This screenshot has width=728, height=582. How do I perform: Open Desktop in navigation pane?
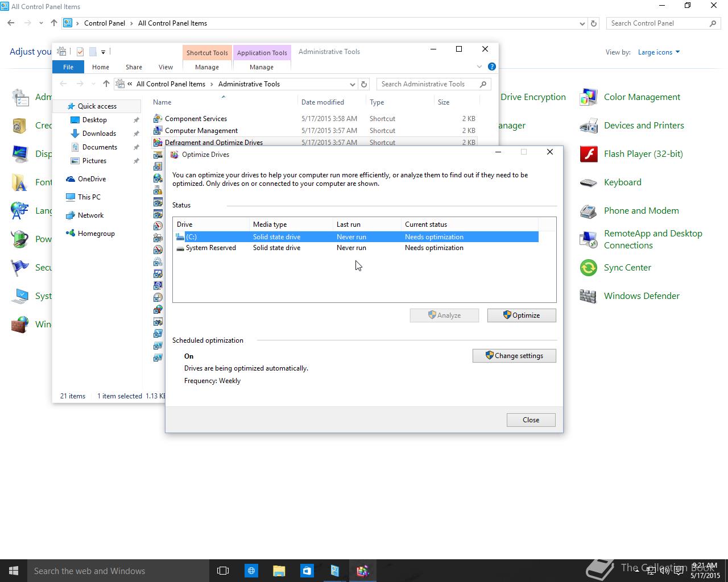click(x=94, y=120)
